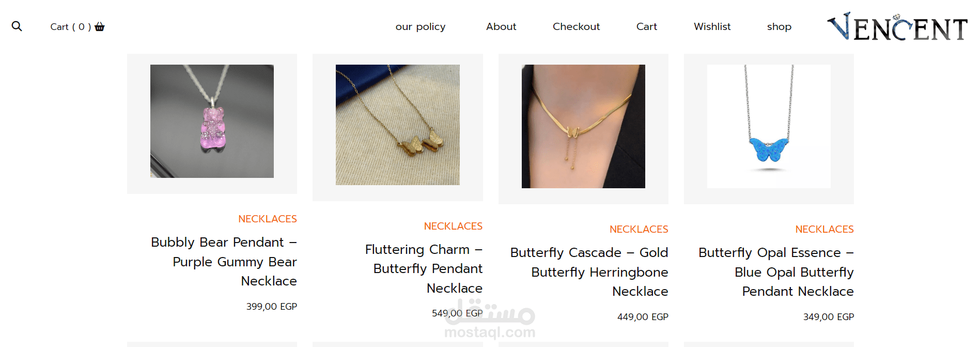The width and height of the screenshot is (980, 347).
Task: Open the shopping cart basket icon
Action: tap(100, 27)
